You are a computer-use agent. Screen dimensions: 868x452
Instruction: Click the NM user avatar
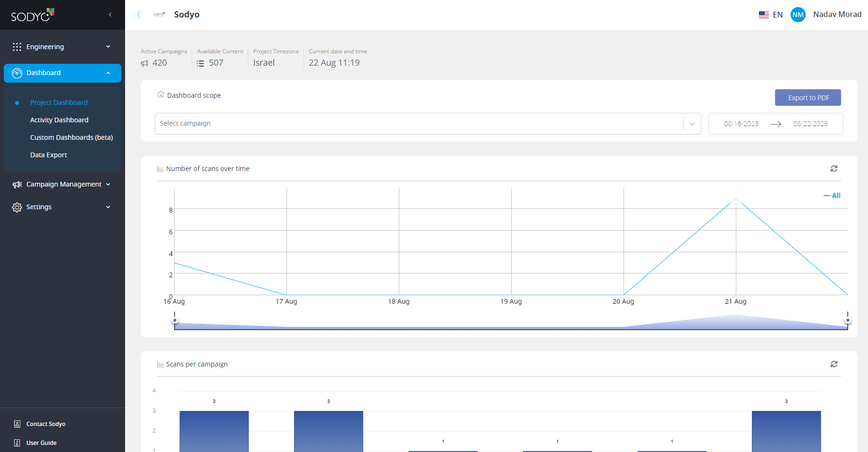[x=798, y=15]
